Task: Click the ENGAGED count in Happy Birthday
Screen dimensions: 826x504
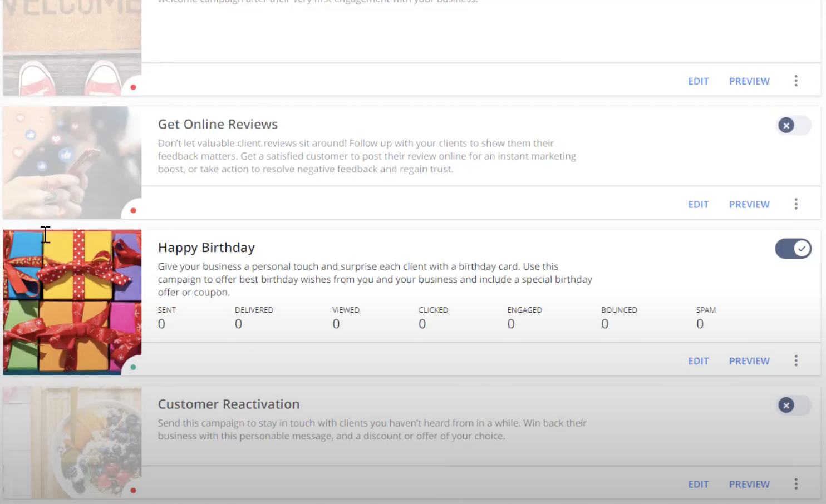Action: pyautogui.click(x=511, y=324)
